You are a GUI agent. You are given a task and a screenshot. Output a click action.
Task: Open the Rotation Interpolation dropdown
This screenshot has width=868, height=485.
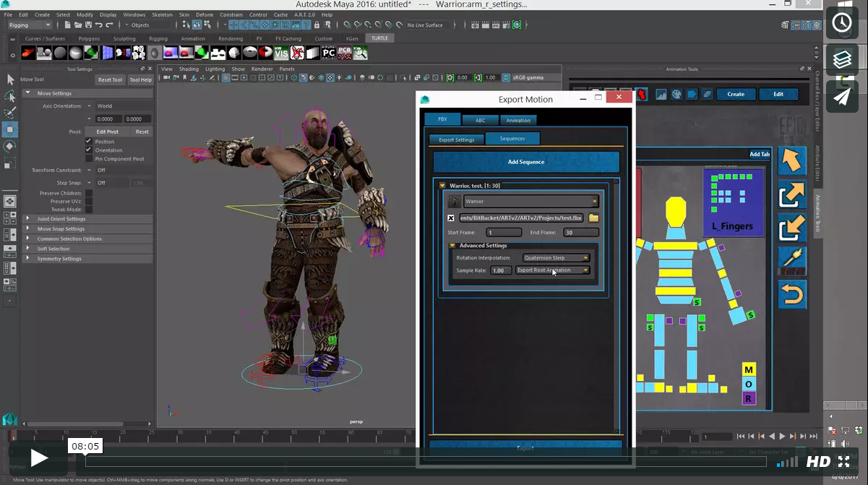556,257
